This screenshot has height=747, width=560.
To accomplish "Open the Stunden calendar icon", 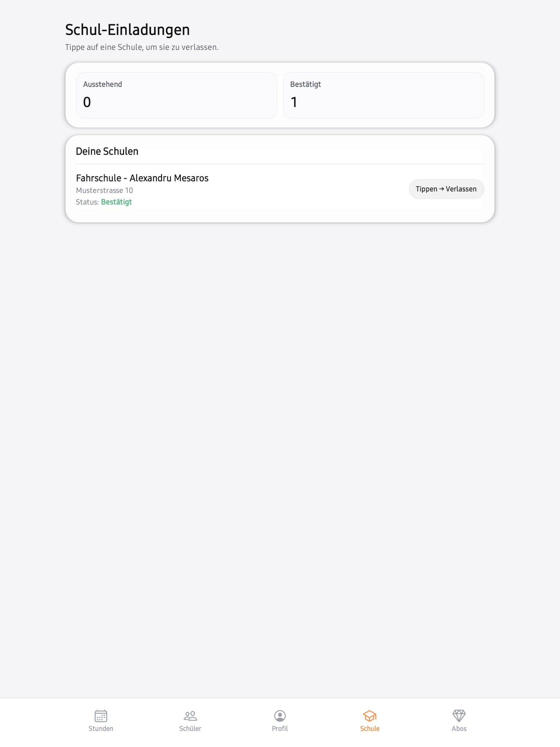I will 101,716.
